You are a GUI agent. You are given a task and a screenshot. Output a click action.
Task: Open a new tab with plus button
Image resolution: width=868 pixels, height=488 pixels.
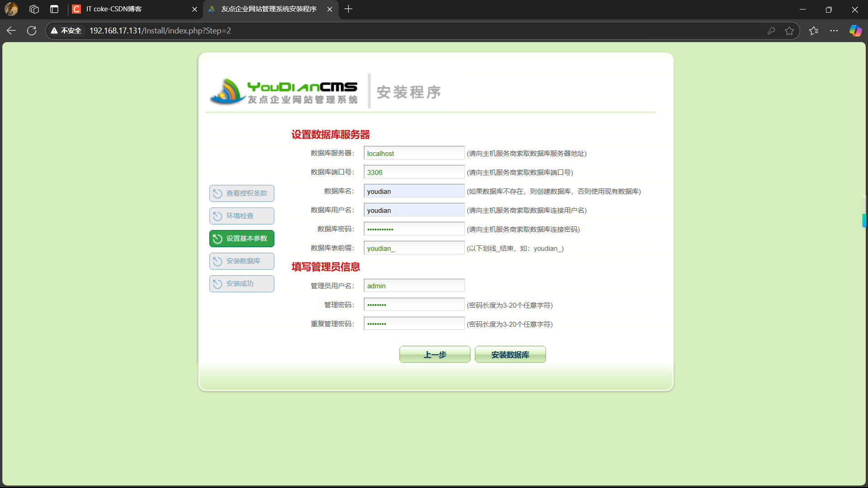pos(348,9)
